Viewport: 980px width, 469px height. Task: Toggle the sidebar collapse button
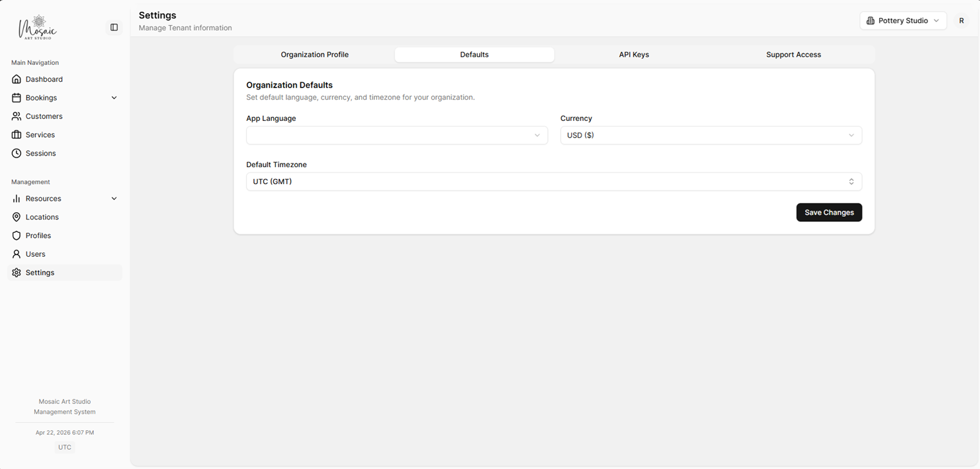[x=114, y=27]
